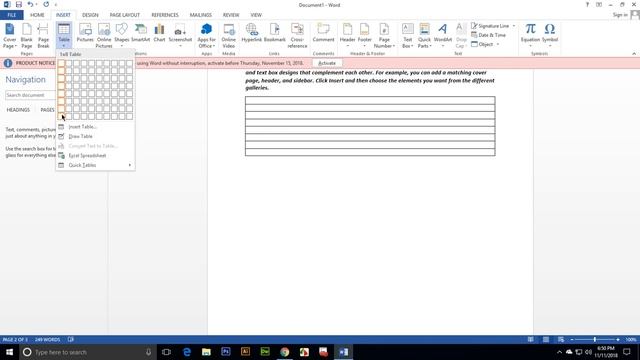Open Microsoft Edge from taskbar
The image size is (640, 360).
tap(187, 352)
